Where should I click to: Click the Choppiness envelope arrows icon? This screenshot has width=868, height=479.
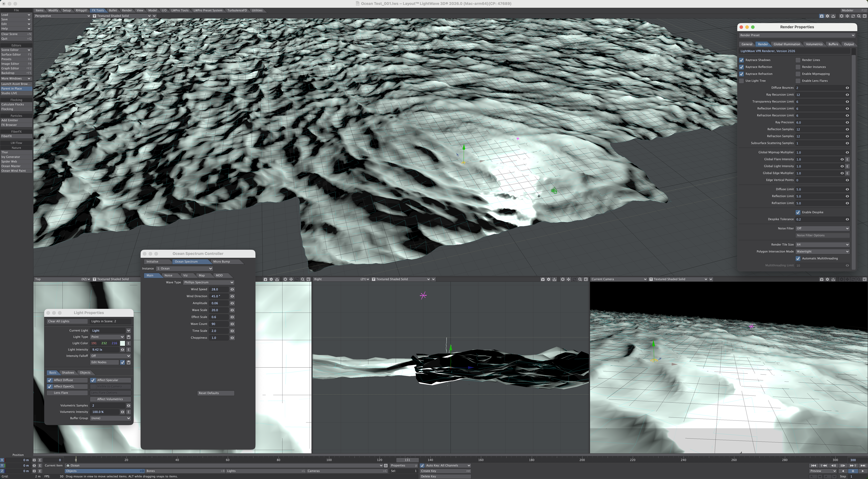[x=232, y=338]
